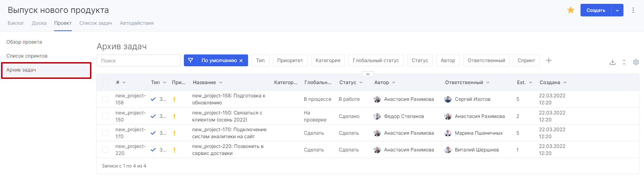
Task: Check the box for task new_project-150
Action: click(106, 116)
